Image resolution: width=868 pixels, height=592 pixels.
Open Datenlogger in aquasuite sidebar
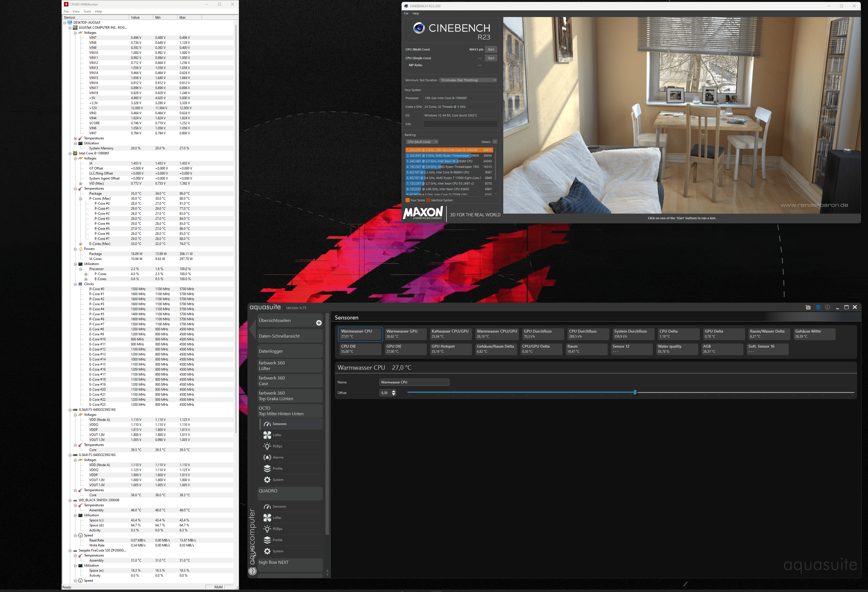click(x=290, y=351)
